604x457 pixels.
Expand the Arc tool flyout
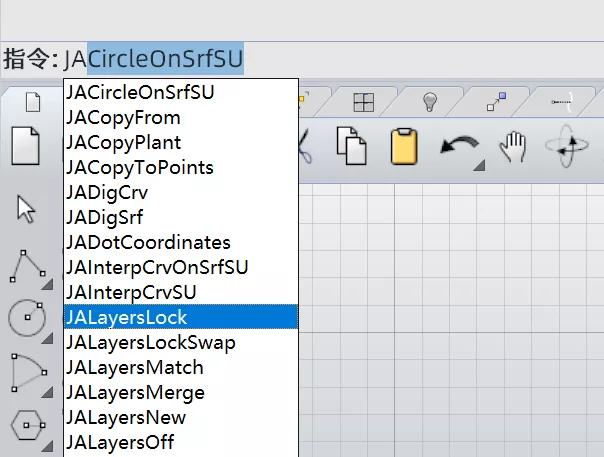point(48,392)
